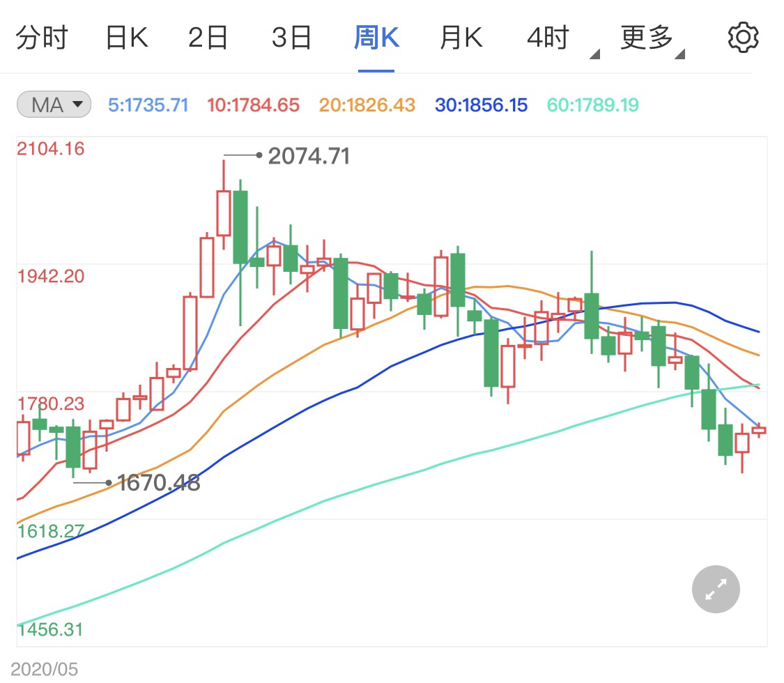The height and width of the screenshot is (683, 784).
Task: Switch to 分时 intraday tab
Action: pyautogui.click(x=42, y=38)
